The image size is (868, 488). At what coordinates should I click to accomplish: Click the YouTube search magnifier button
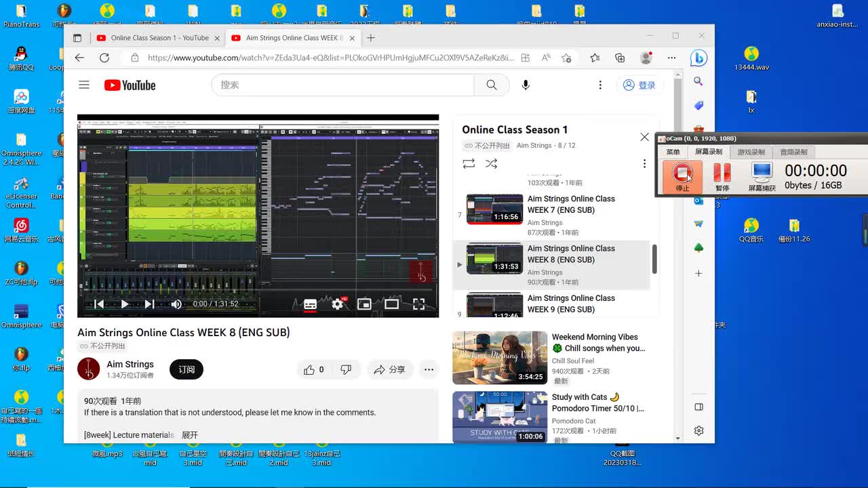[x=492, y=85]
